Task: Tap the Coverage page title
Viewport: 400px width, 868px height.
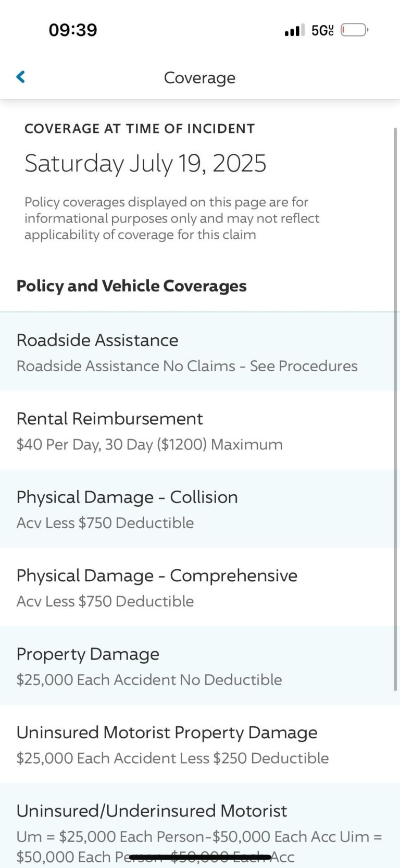Action: [199, 78]
